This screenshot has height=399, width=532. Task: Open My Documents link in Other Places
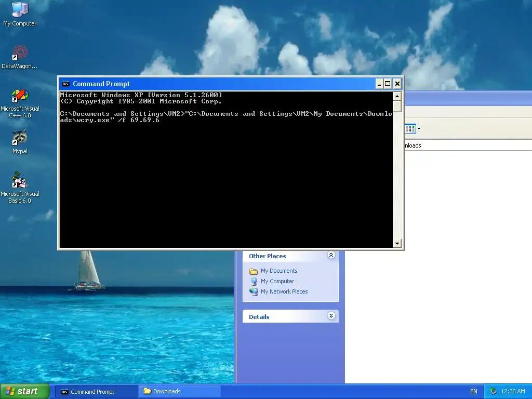pyautogui.click(x=279, y=271)
